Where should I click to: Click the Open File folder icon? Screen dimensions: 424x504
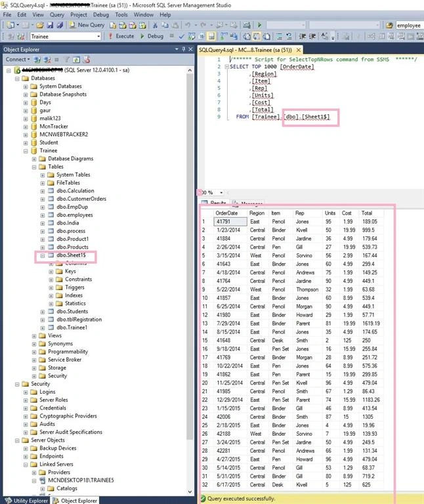(x=39, y=25)
